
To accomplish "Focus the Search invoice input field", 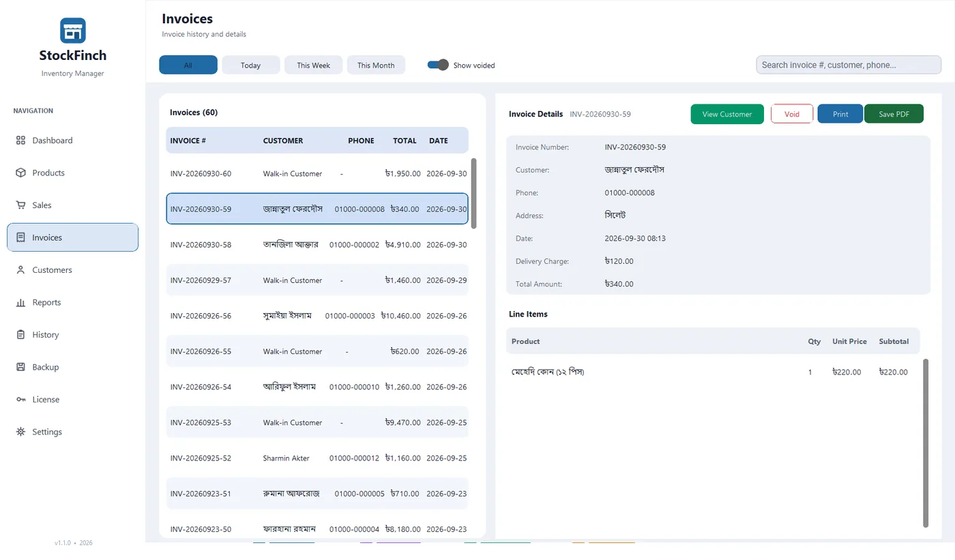I will click(x=849, y=65).
